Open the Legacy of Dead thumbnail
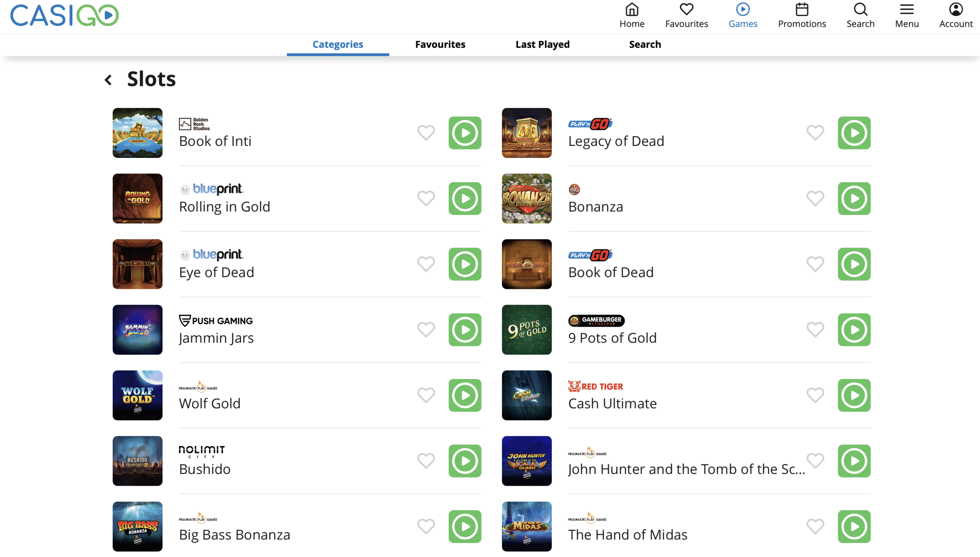The width and height of the screenshot is (980, 557). click(x=526, y=133)
